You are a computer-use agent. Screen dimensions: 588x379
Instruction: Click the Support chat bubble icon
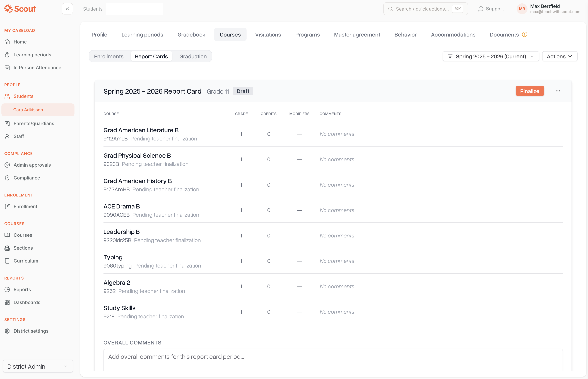pos(481,9)
